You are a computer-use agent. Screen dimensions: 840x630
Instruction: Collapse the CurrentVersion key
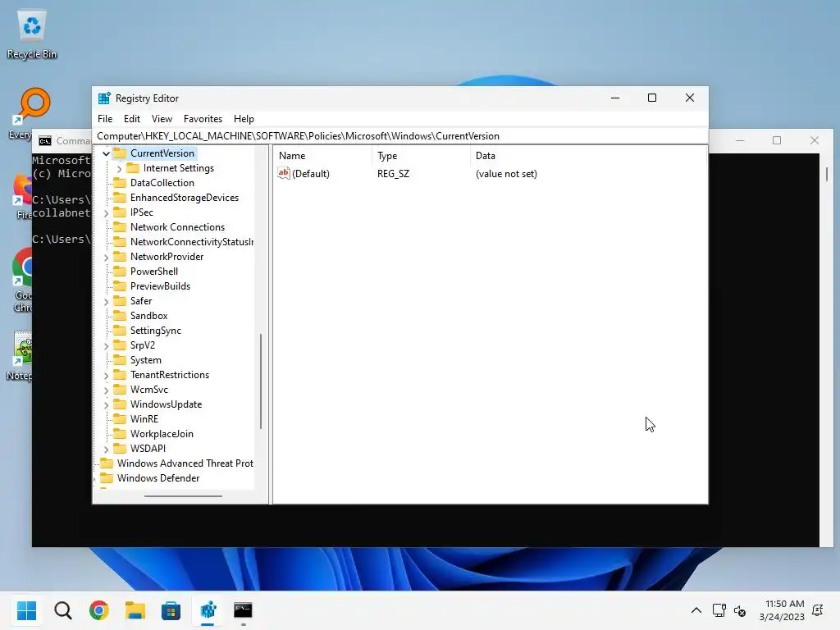(x=106, y=153)
